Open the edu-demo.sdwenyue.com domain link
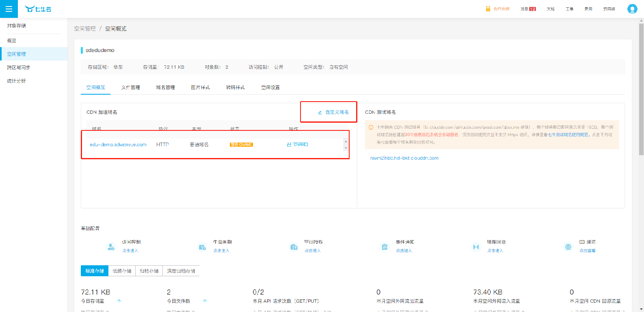Screen dimensions: 644x312 pos(118,145)
